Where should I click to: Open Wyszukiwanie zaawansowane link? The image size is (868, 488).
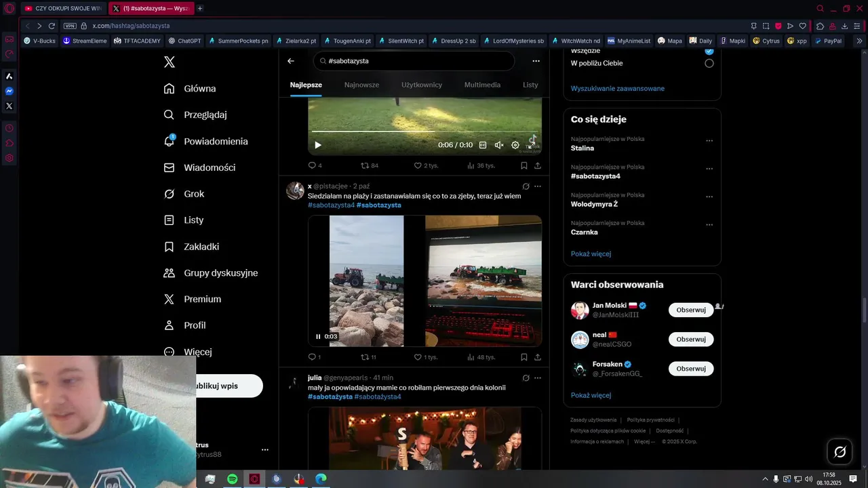point(618,88)
